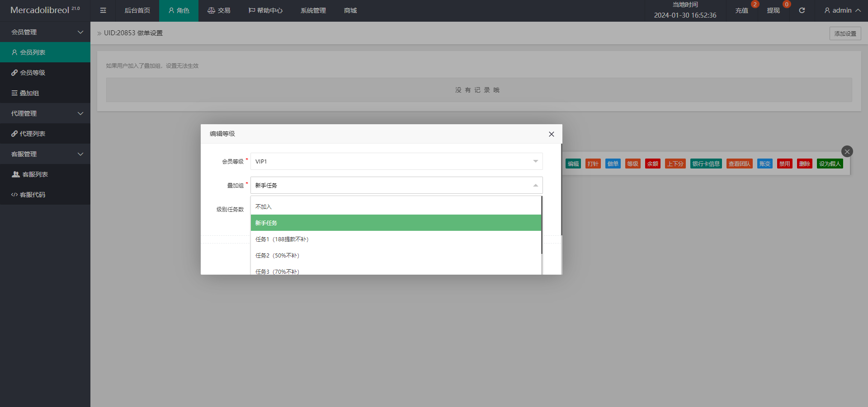This screenshot has width=868, height=407.
Task: Click the 等级 action button
Action: coord(633,164)
